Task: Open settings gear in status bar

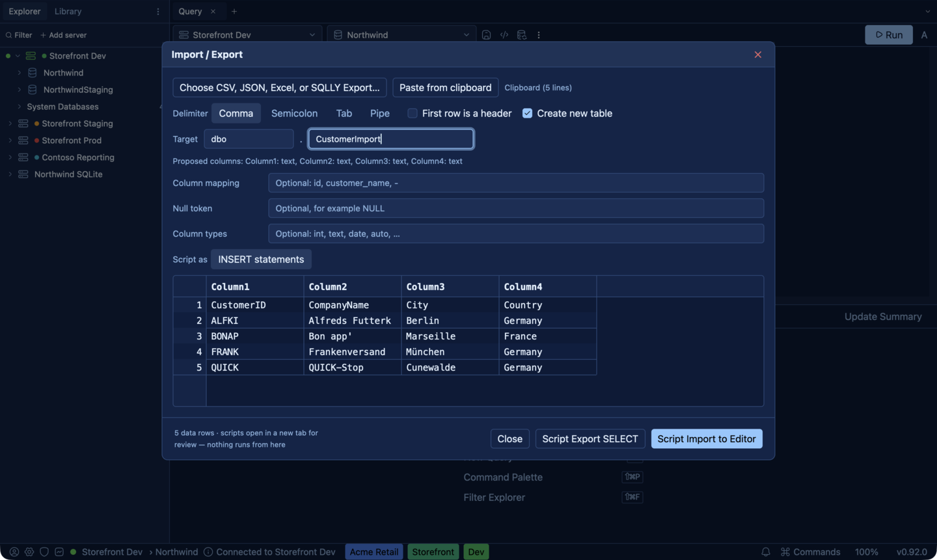Action: click(x=29, y=552)
